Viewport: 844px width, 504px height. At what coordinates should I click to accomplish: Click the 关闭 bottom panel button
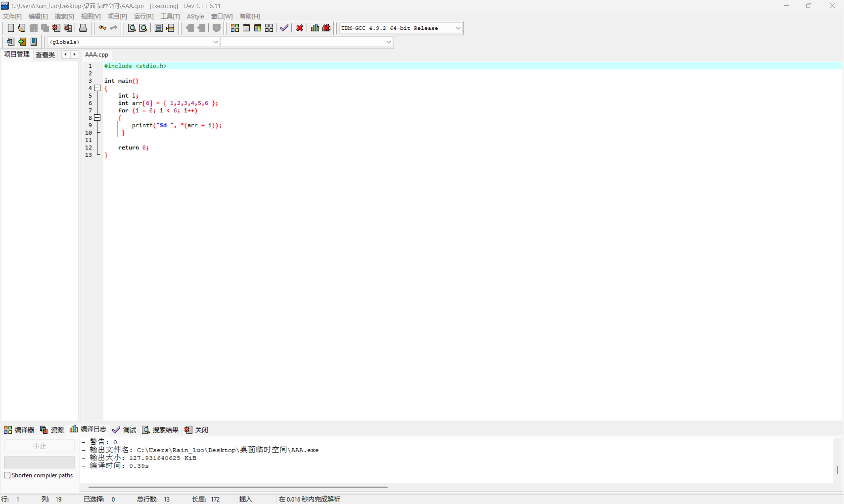click(x=196, y=430)
